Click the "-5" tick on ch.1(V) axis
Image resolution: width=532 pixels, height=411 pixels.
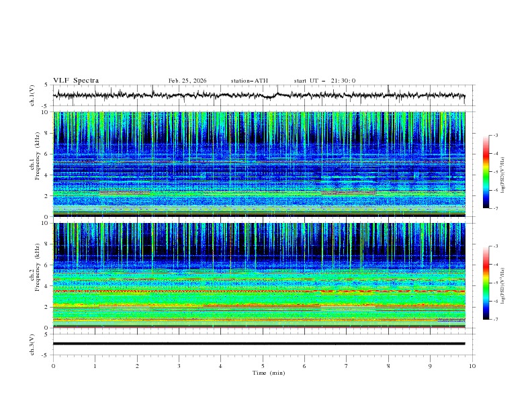pyautogui.click(x=45, y=106)
